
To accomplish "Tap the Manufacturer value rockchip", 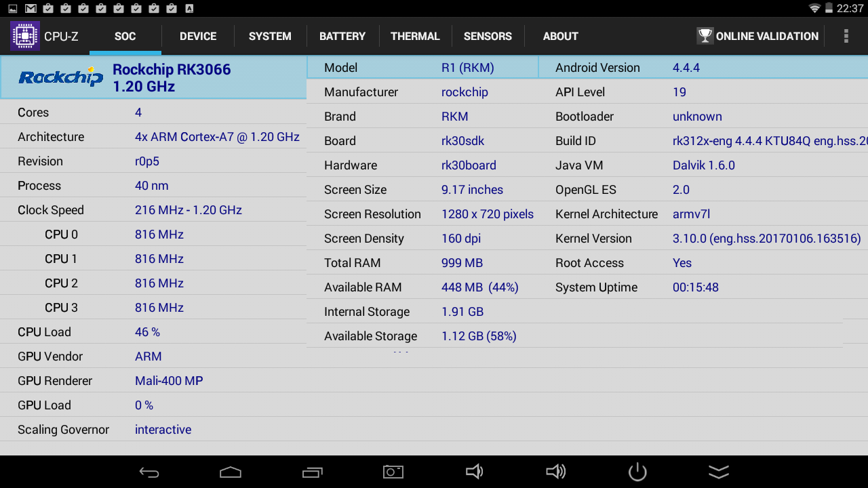I will 465,92.
